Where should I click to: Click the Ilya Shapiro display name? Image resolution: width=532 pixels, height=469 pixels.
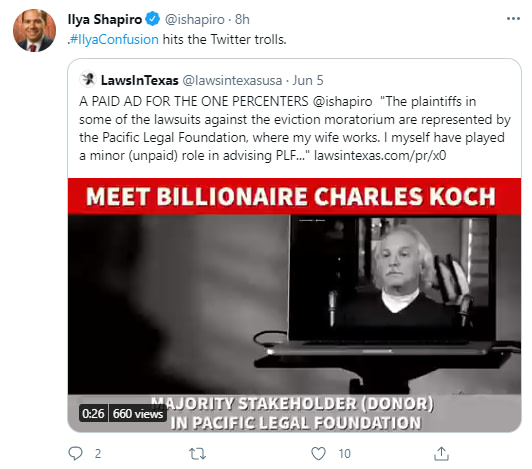tap(105, 19)
